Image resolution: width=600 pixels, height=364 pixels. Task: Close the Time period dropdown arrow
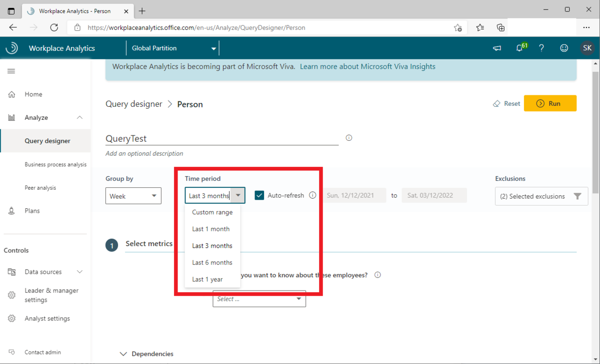pyautogui.click(x=238, y=196)
